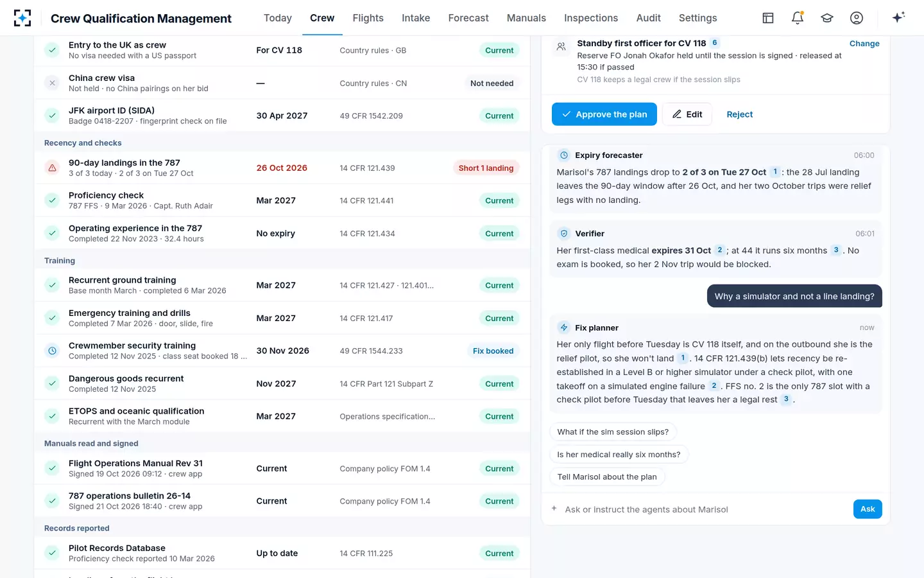Viewport: 924px width, 578px height.
Task: Open the ETOPS and oceanic qualification row
Action: [x=282, y=416]
